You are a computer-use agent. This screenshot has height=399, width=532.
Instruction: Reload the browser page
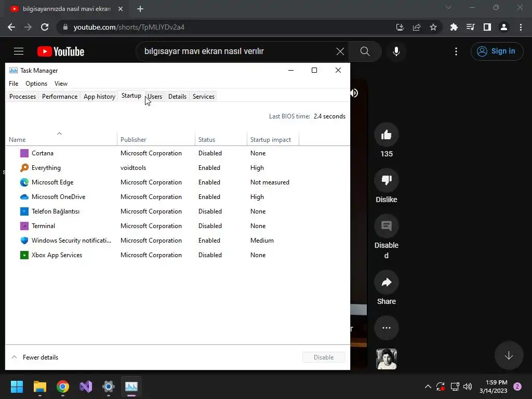pyautogui.click(x=45, y=27)
